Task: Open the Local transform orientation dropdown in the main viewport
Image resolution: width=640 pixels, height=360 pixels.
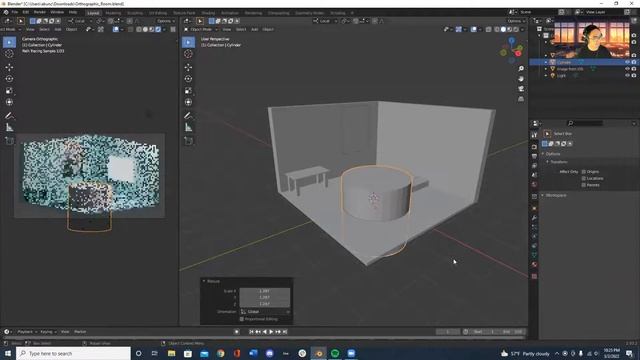Action: point(325,21)
